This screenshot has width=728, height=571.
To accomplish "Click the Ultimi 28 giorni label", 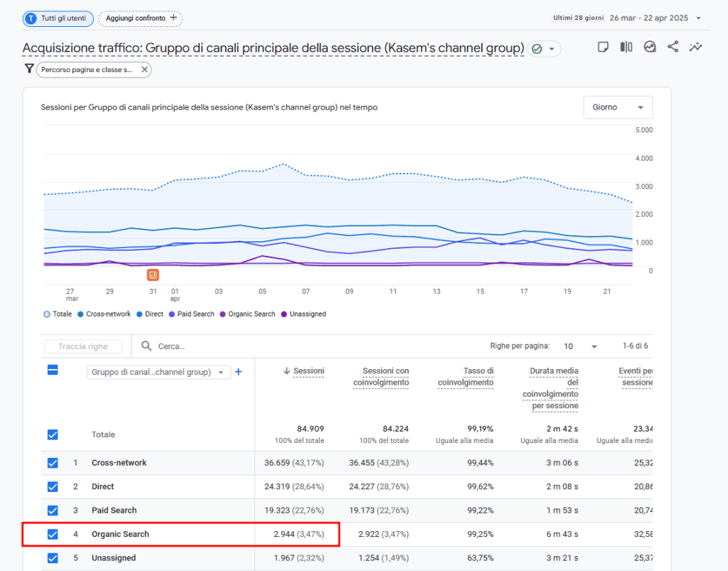I will point(579,18).
